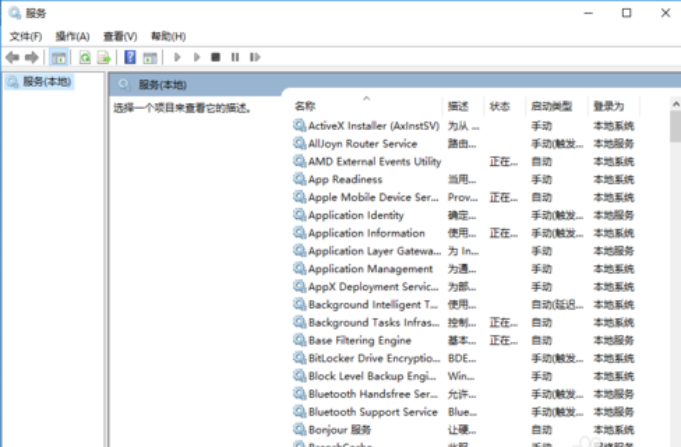
Task: Click the Export List toolbar icon
Action: pyautogui.click(x=103, y=58)
